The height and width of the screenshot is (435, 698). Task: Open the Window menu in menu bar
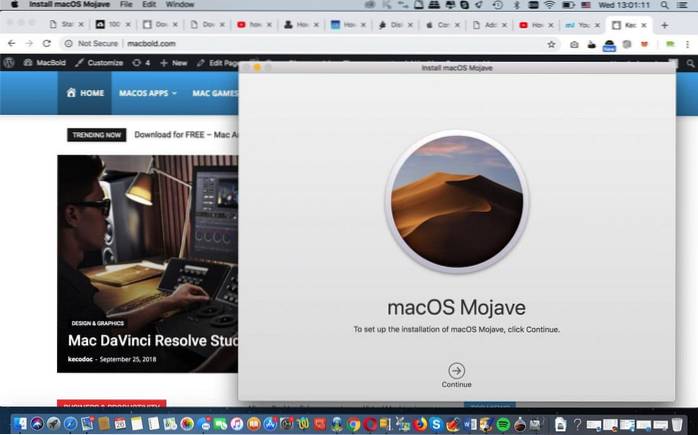(x=180, y=5)
